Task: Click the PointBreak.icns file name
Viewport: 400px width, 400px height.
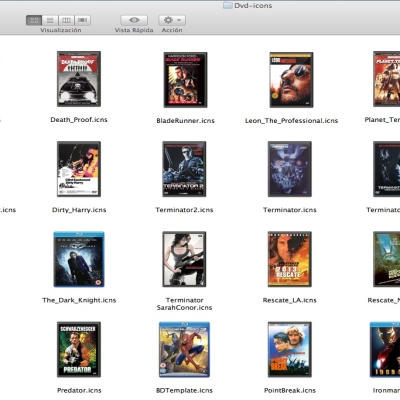Action: point(290,390)
